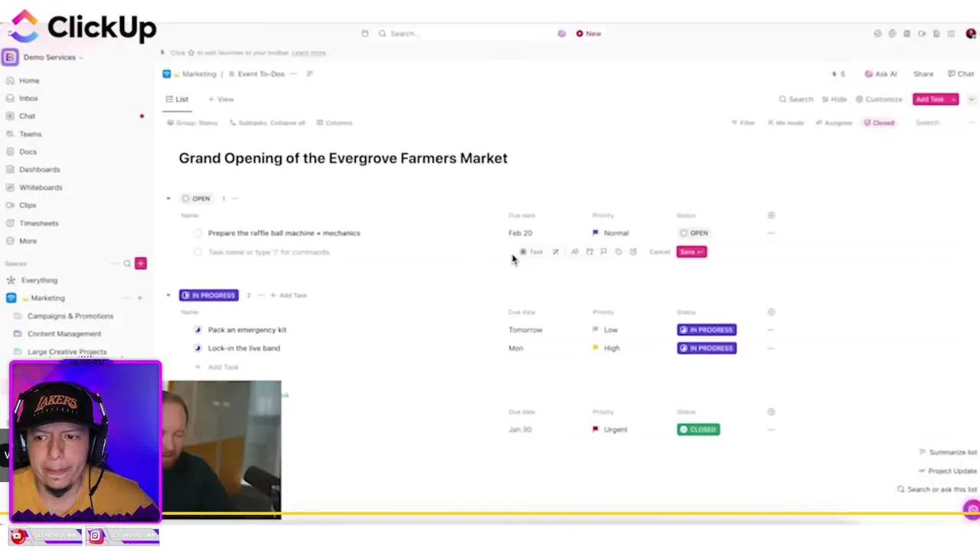
Task: Open Home in the sidebar
Action: coord(29,80)
